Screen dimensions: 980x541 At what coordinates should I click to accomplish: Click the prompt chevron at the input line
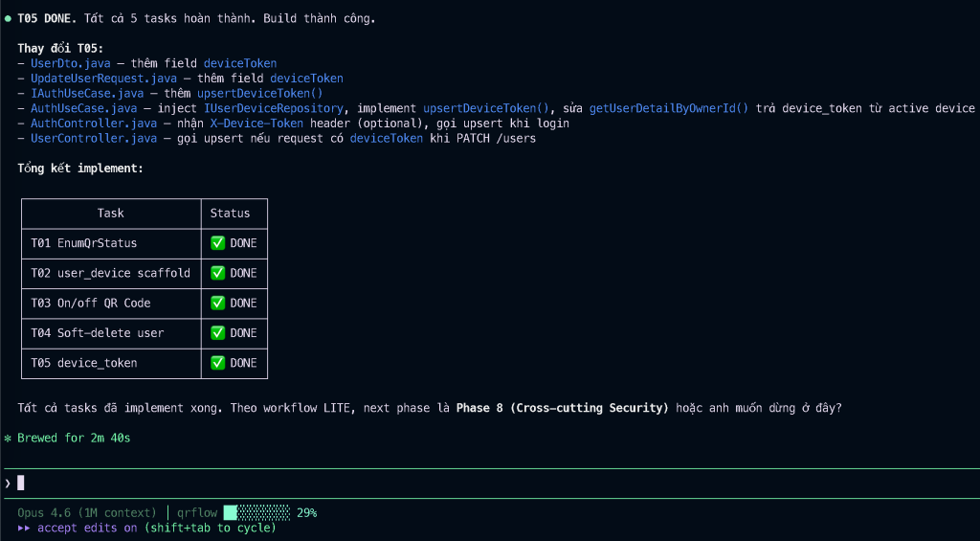coord(8,483)
